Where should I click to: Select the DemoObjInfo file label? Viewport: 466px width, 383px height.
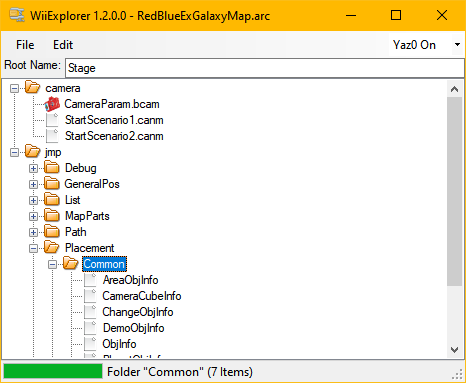point(133,328)
